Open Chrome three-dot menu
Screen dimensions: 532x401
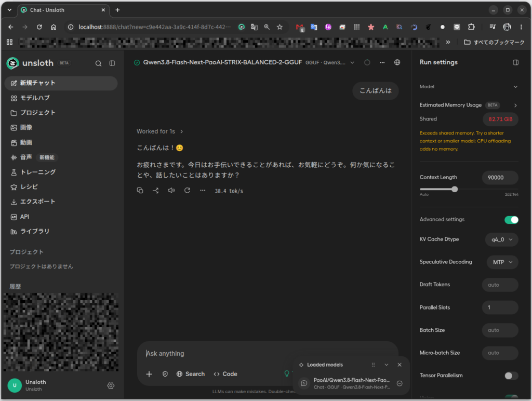521,27
